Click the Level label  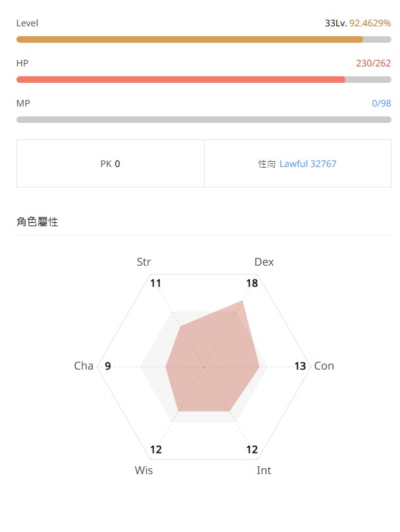pos(27,22)
